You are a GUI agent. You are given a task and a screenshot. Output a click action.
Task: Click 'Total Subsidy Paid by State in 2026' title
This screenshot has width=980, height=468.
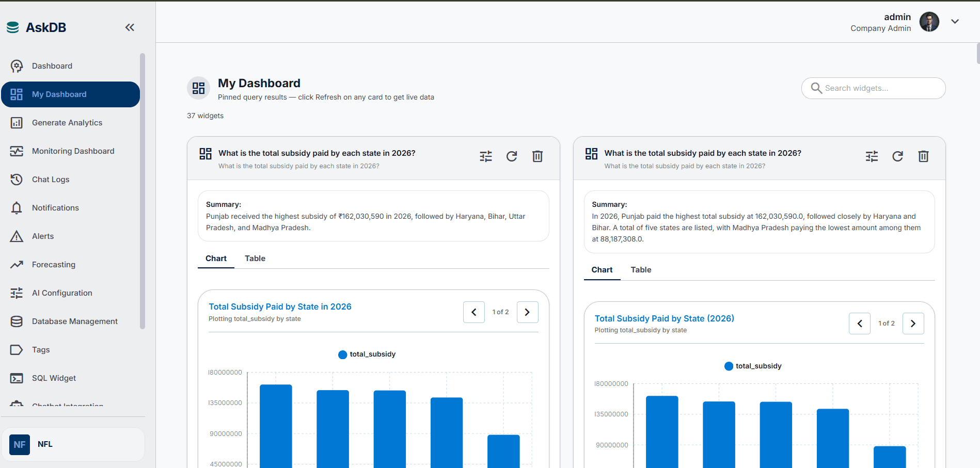point(280,306)
